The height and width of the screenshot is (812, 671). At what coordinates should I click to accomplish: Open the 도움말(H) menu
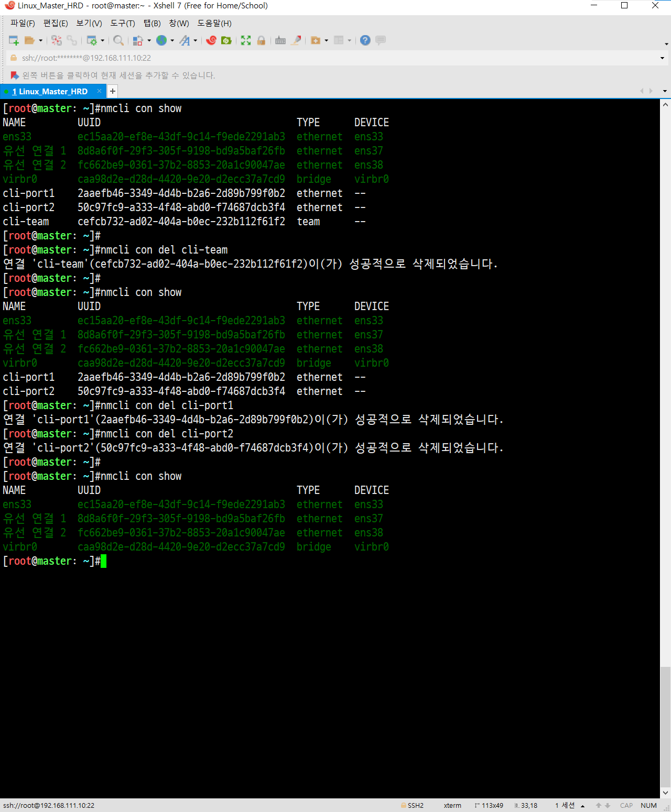coord(214,23)
